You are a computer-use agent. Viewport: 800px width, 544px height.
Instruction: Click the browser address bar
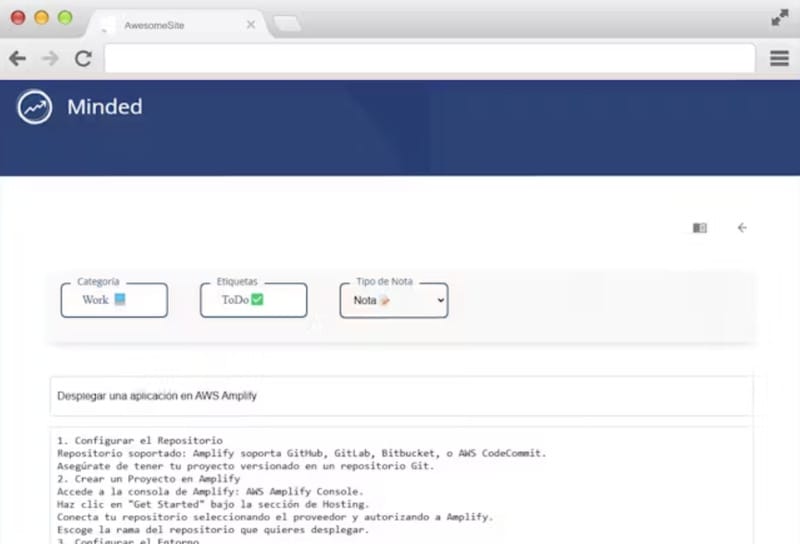click(429, 59)
